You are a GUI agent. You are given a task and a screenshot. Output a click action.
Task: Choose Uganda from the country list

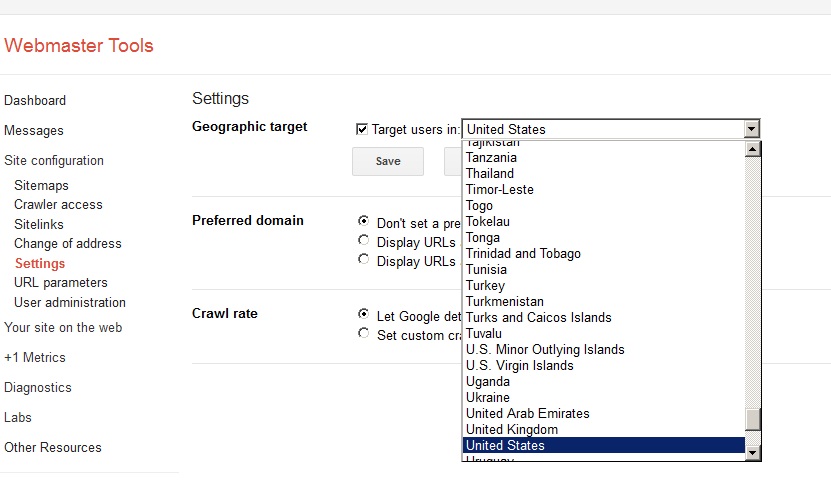[x=604, y=381]
